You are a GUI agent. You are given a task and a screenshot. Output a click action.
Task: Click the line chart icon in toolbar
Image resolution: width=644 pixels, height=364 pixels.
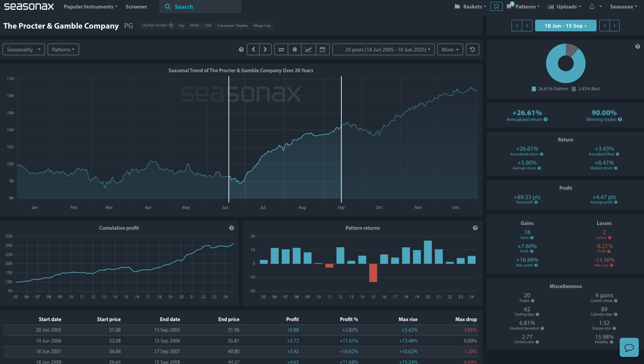pos(309,49)
